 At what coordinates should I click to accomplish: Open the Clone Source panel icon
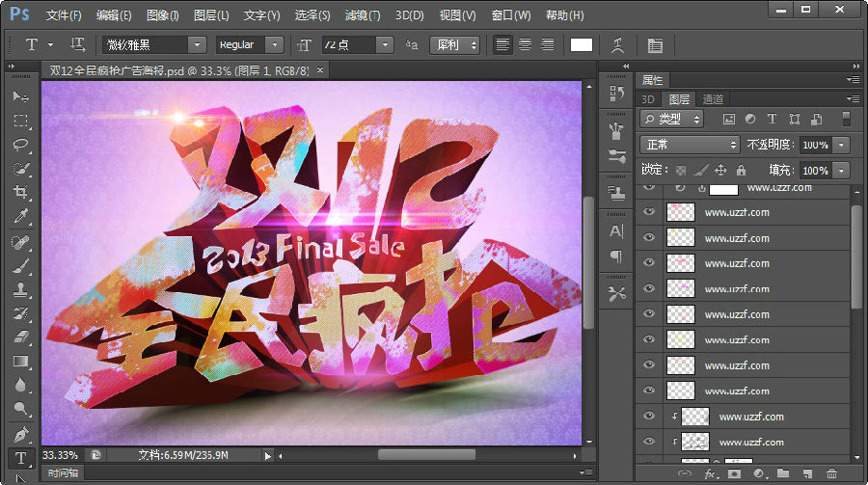coord(616,193)
